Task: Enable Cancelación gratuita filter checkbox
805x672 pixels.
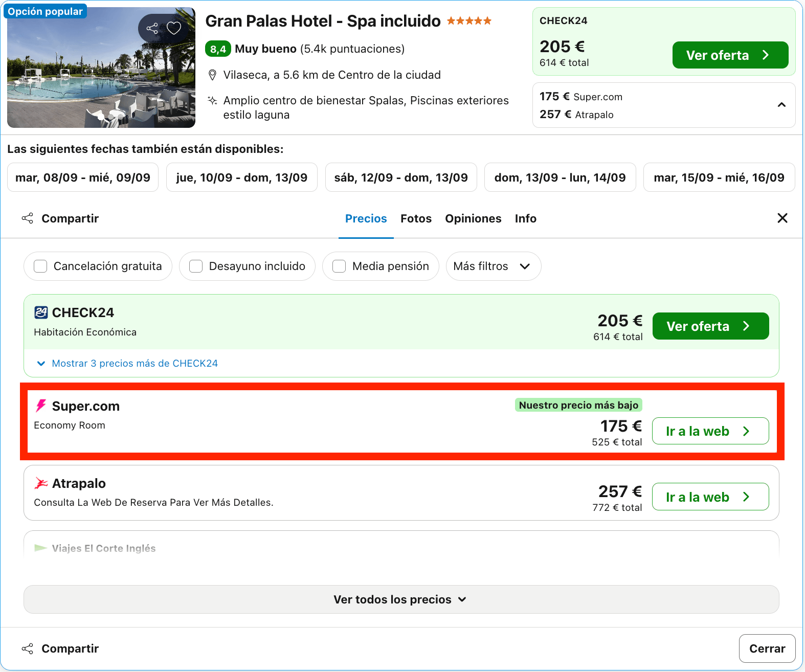Action: tap(40, 266)
